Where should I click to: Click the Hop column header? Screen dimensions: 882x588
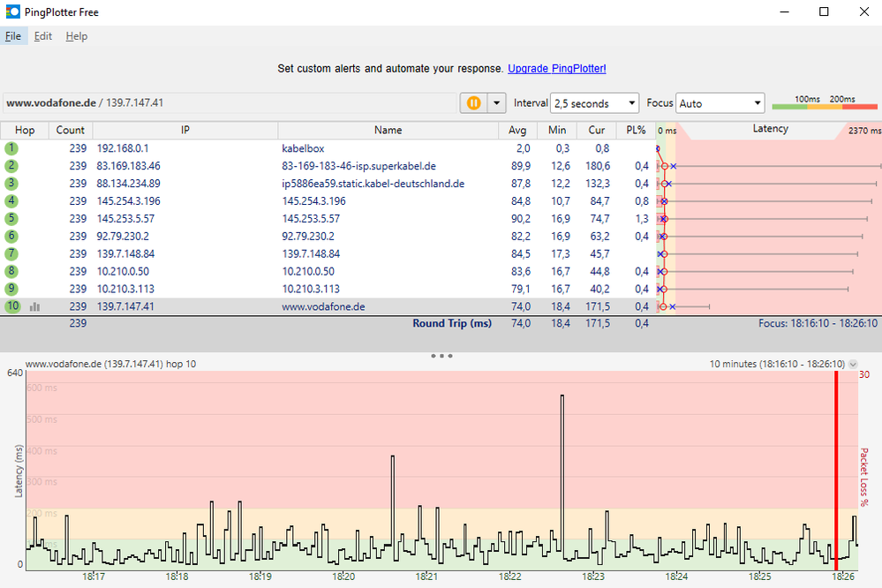point(25,130)
